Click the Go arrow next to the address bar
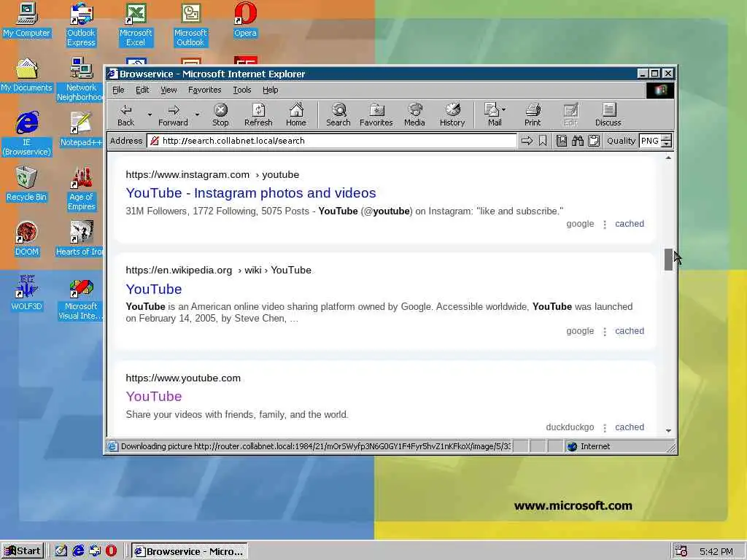 [527, 141]
